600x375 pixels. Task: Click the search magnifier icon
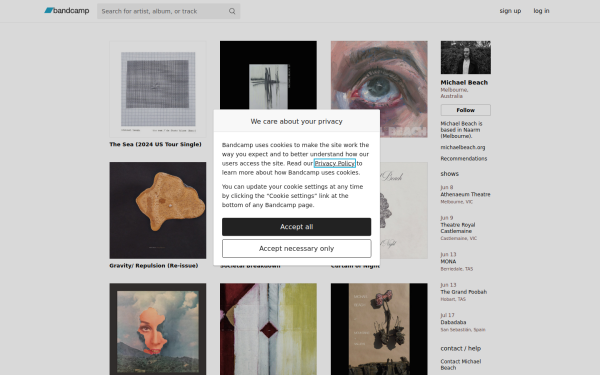pos(232,11)
